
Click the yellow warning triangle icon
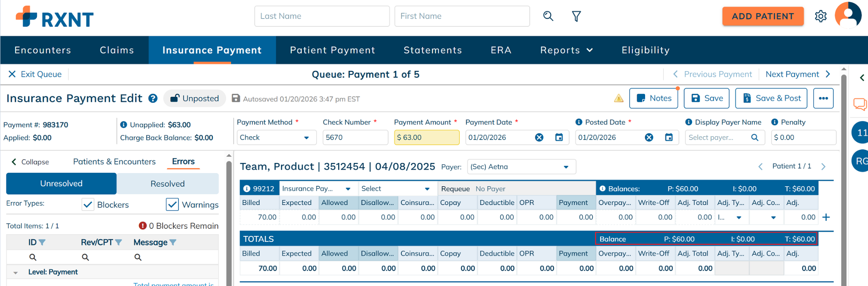(x=618, y=98)
